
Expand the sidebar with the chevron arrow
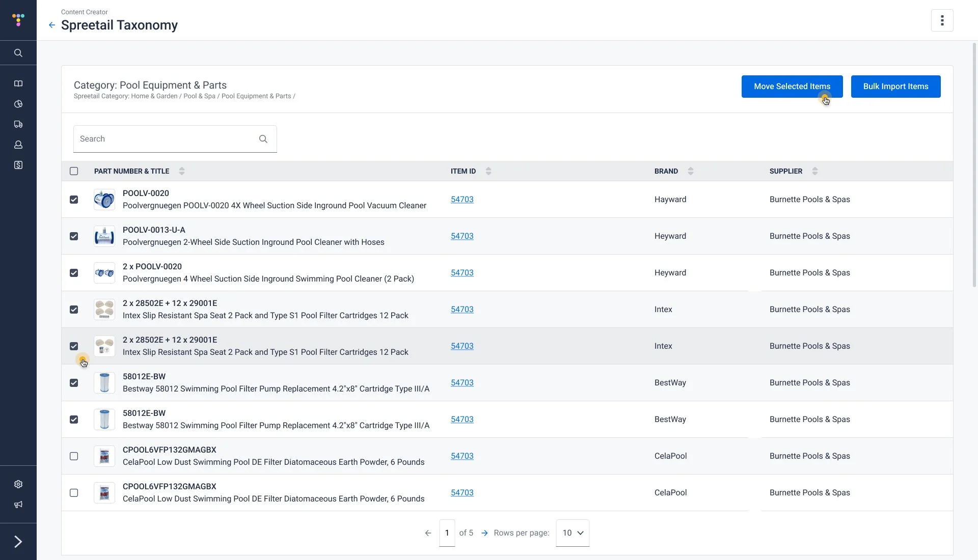[x=18, y=542]
